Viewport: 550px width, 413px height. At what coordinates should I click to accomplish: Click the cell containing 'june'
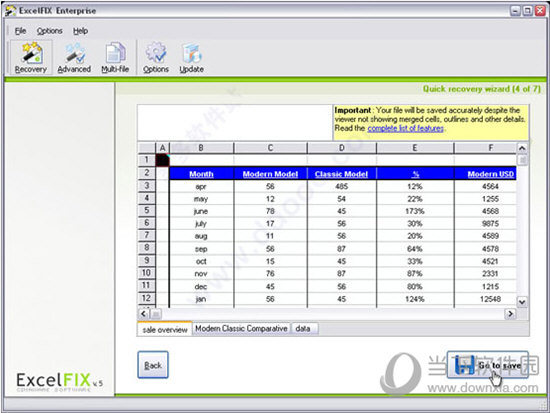pyautogui.click(x=201, y=211)
